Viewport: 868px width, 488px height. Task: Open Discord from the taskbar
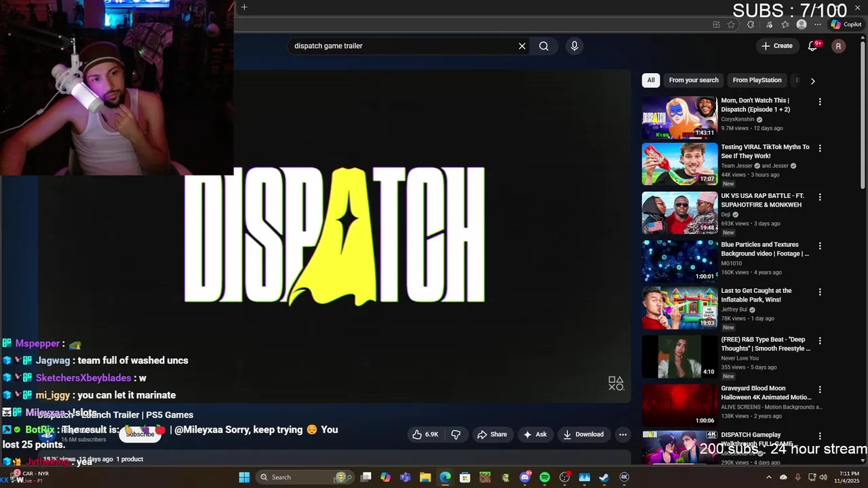(525, 477)
